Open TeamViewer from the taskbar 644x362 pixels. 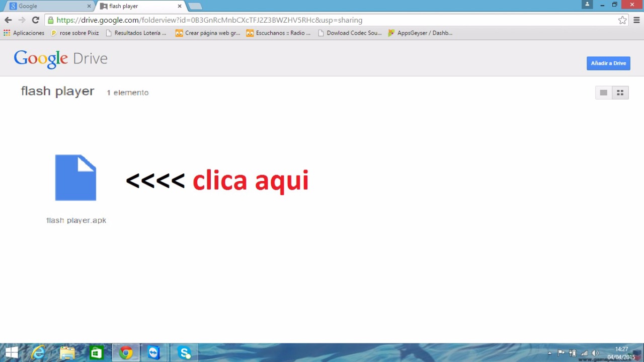tap(154, 352)
